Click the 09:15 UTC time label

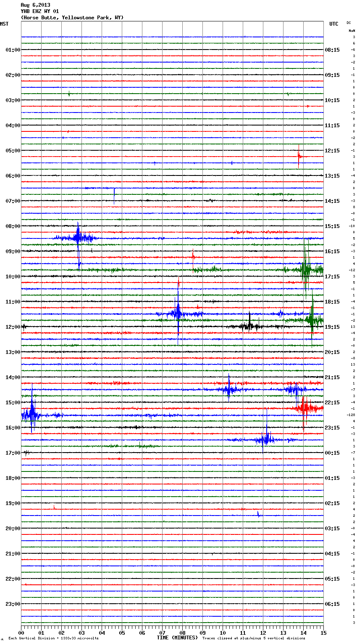(332, 75)
